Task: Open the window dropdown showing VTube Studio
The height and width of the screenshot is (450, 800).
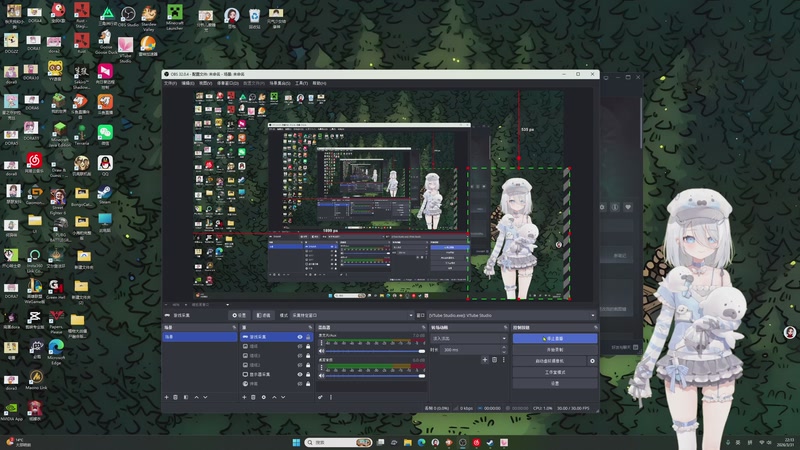Action: click(x=512, y=315)
